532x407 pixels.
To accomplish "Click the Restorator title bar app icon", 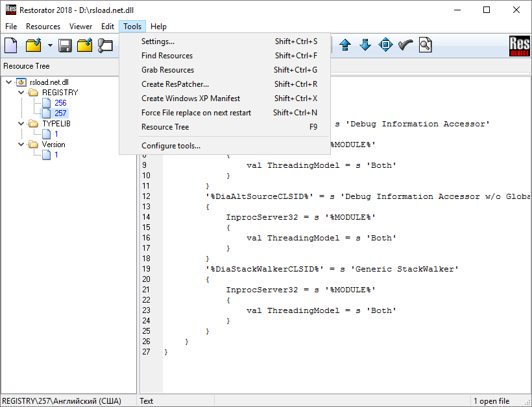I will (11, 10).
